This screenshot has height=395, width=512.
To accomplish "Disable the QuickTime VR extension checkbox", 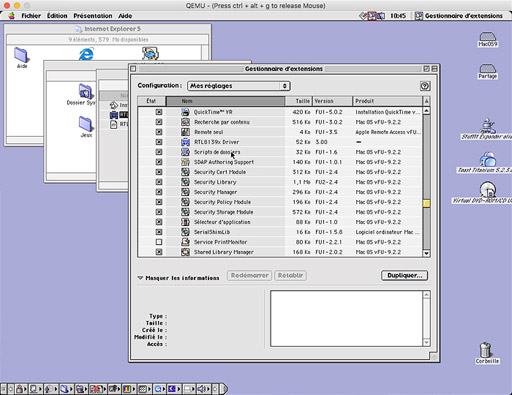I will [159, 112].
